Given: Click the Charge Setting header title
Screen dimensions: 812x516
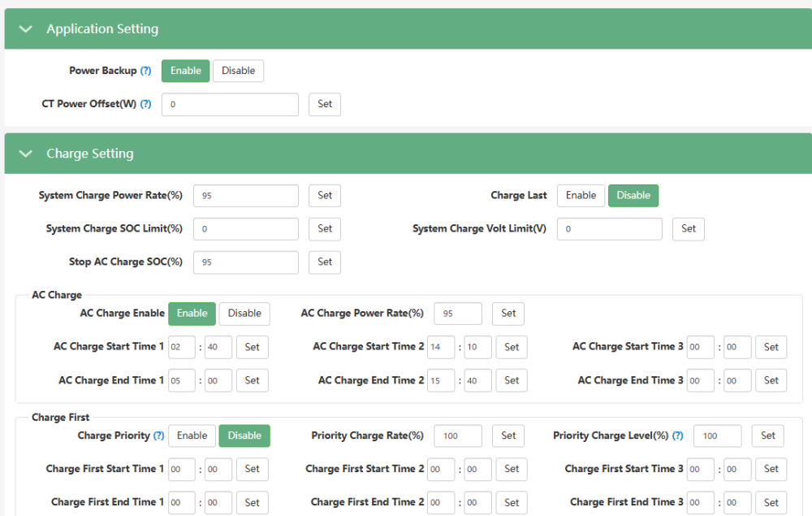Looking at the screenshot, I should (x=90, y=154).
